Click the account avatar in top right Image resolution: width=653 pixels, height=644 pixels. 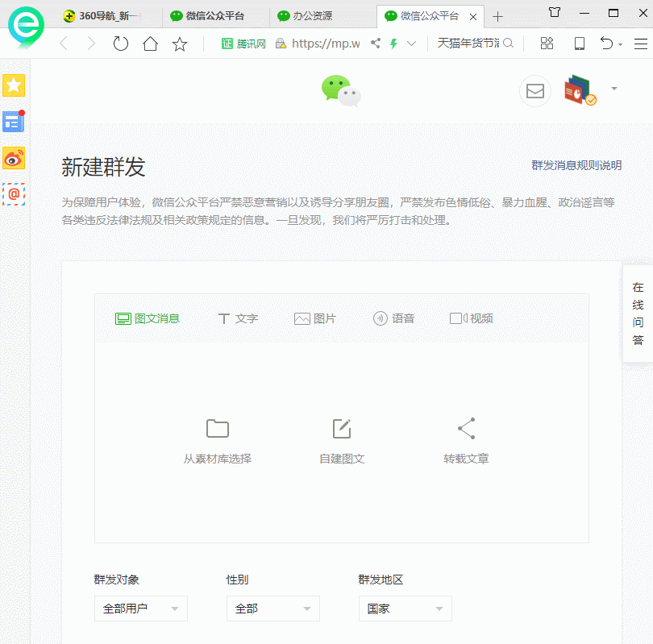[x=578, y=90]
